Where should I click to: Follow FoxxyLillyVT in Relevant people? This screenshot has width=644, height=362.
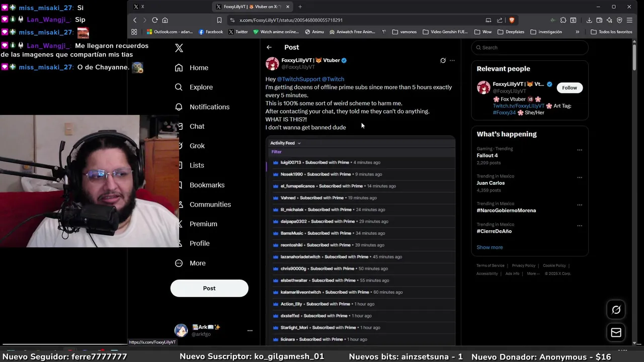coord(570,87)
